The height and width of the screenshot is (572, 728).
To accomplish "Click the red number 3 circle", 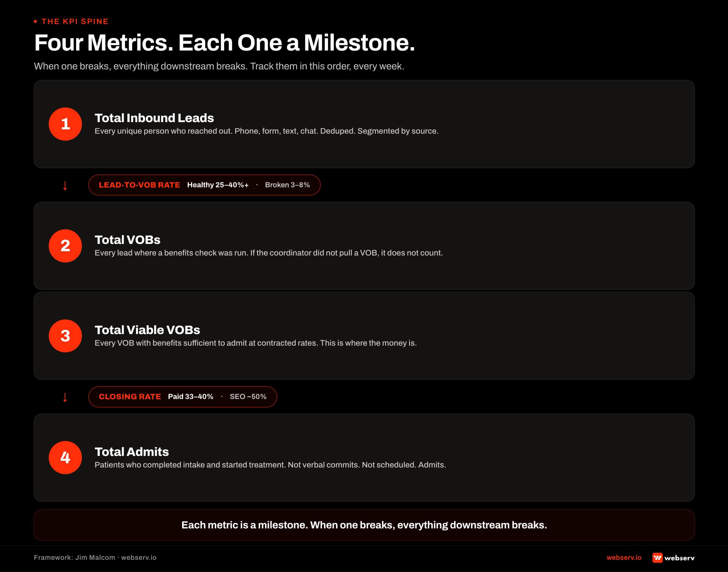I will point(65,336).
